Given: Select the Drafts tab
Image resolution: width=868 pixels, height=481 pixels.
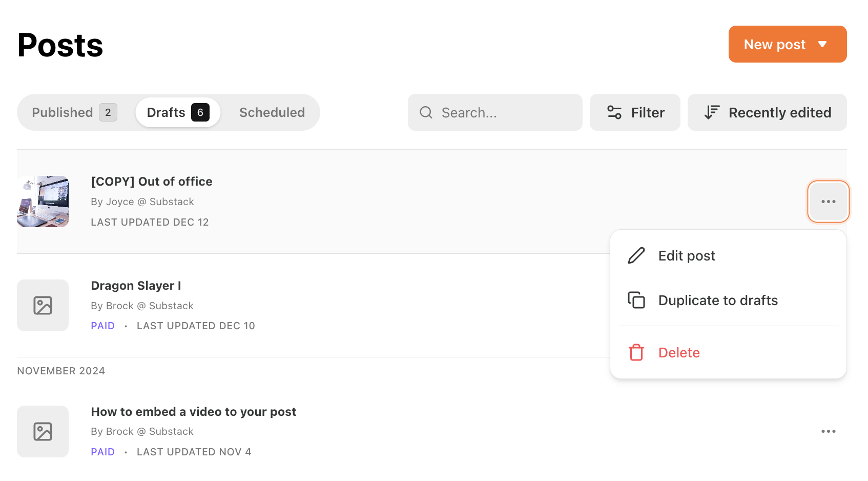Looking at the screenshot, I should click(x=178, y=112).
